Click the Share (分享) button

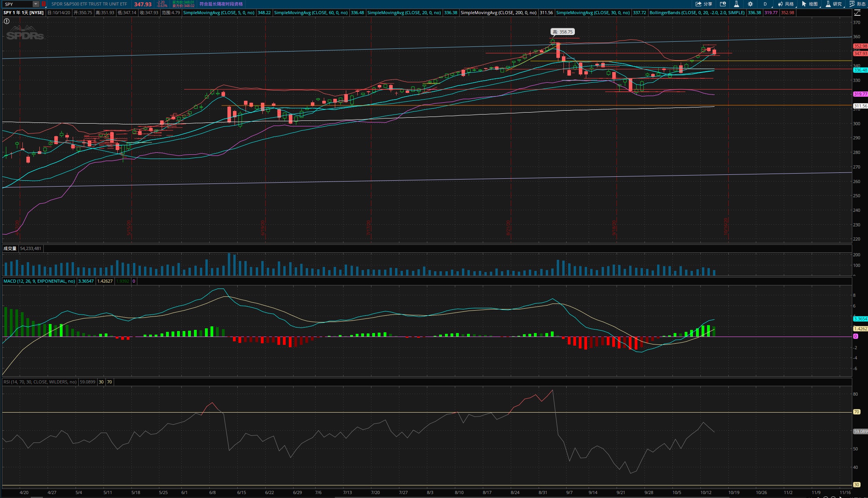click(x=704, y=4)
